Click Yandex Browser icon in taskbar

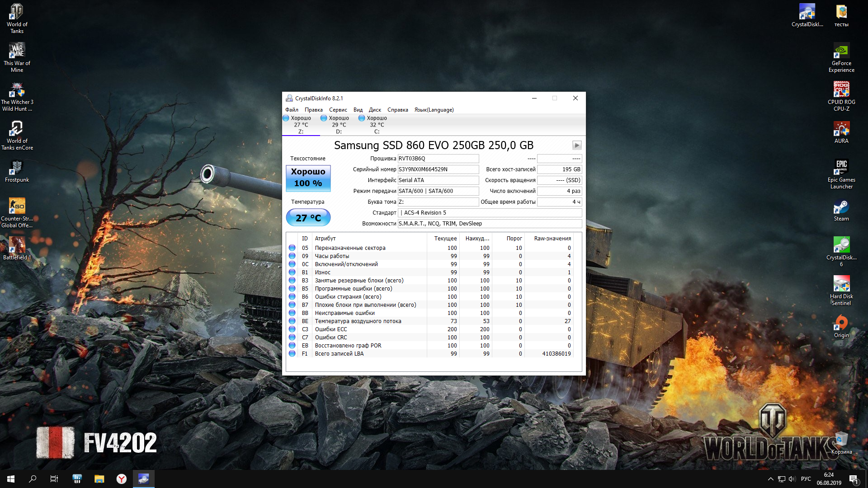click(x=121, y=479)
